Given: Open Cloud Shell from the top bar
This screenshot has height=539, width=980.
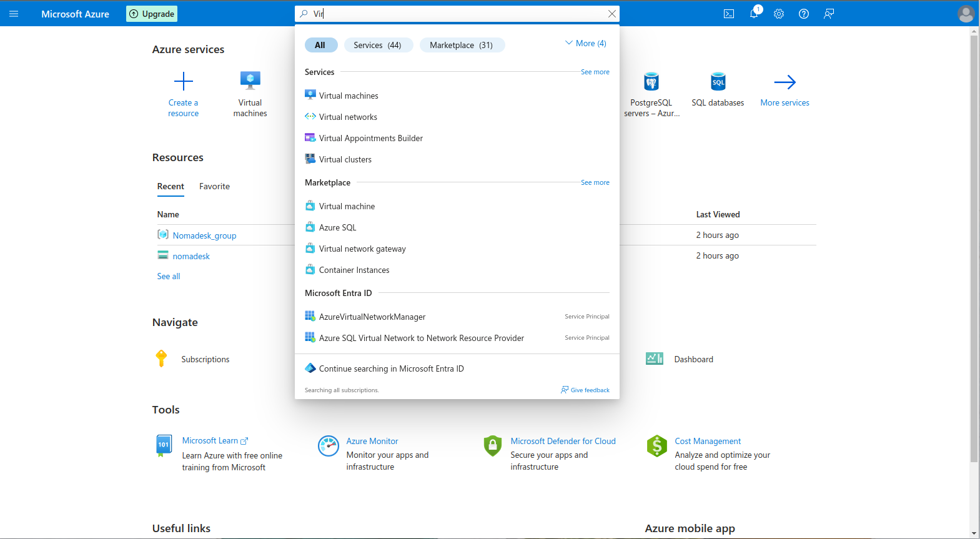Looking at the screenshot, I should coord(729,14).
